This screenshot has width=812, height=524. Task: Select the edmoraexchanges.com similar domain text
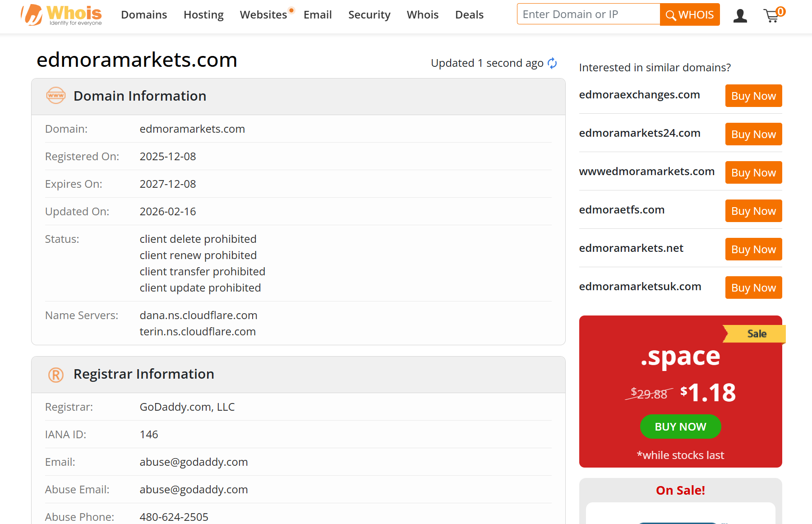tap(639, 95)
